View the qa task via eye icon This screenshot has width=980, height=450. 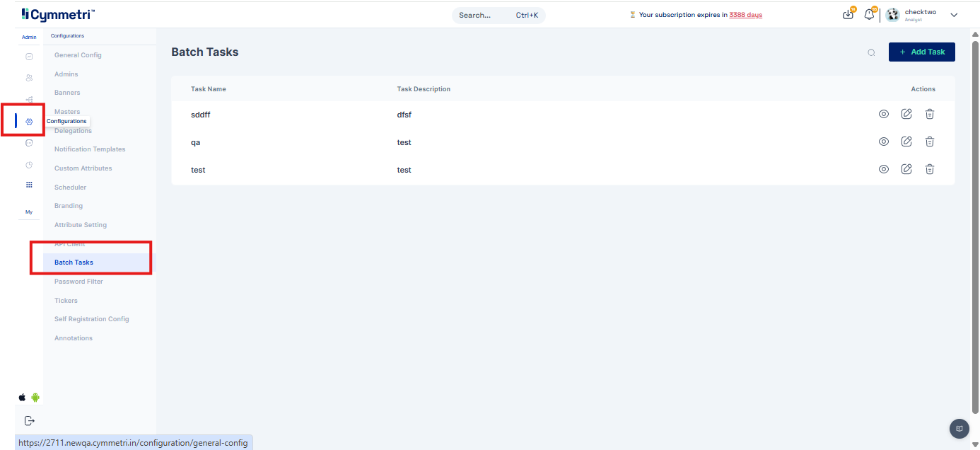883,142
